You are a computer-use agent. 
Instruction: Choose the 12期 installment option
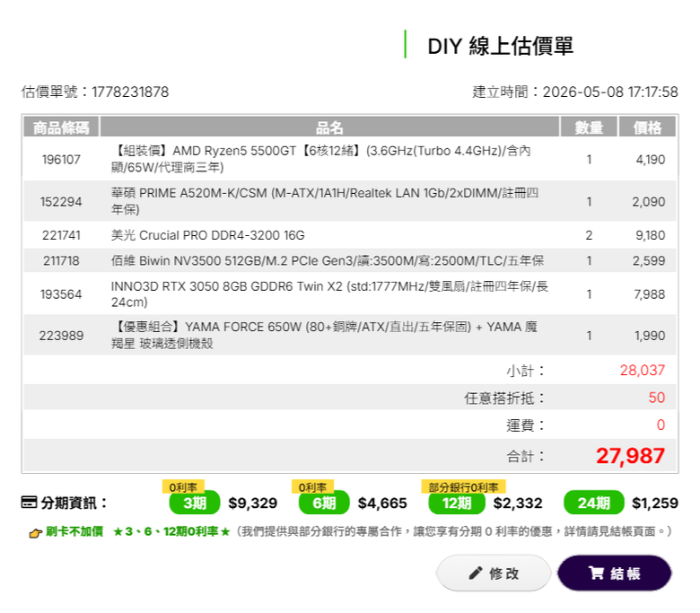click(x=457, y=503)
